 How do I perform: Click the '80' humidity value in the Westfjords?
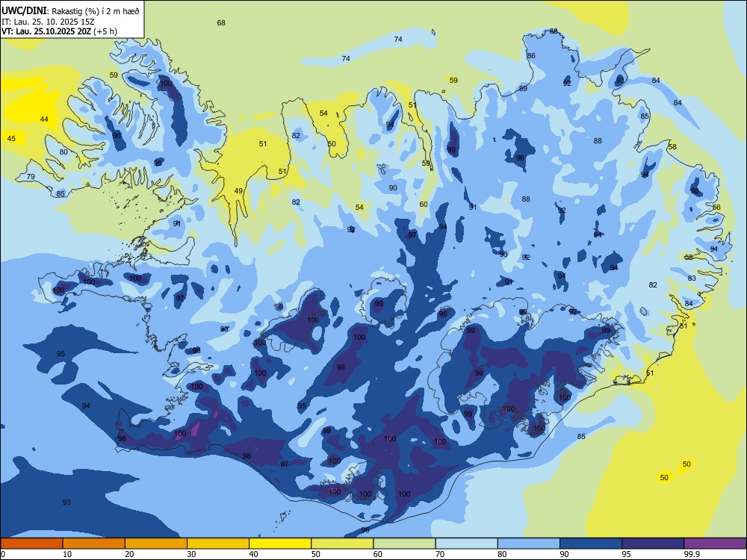[63, 152]
